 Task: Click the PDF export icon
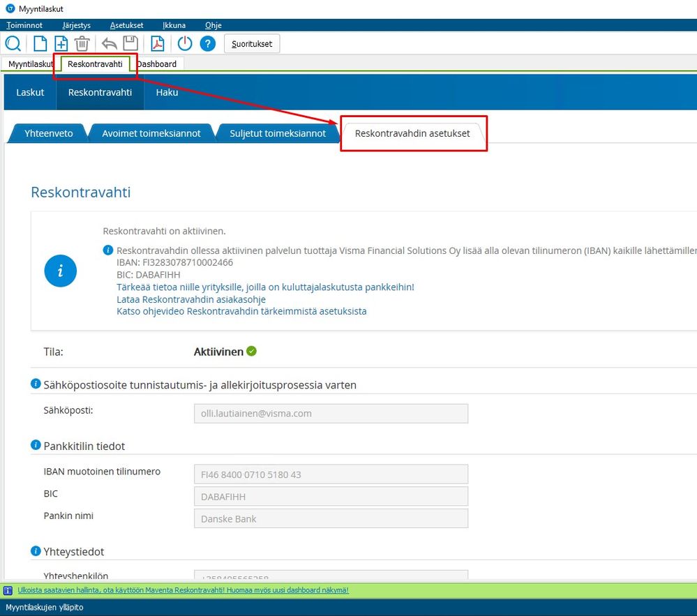[x=158, y=43]
